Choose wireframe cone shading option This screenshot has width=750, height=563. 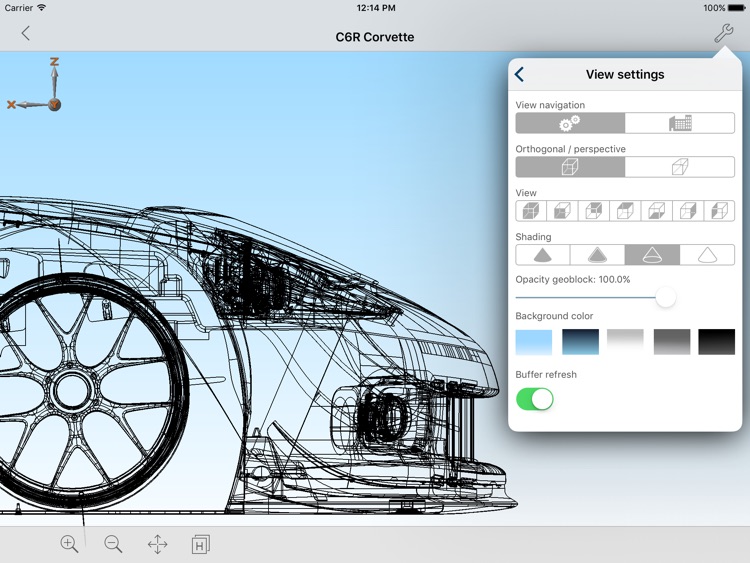(x=652, y=255)
